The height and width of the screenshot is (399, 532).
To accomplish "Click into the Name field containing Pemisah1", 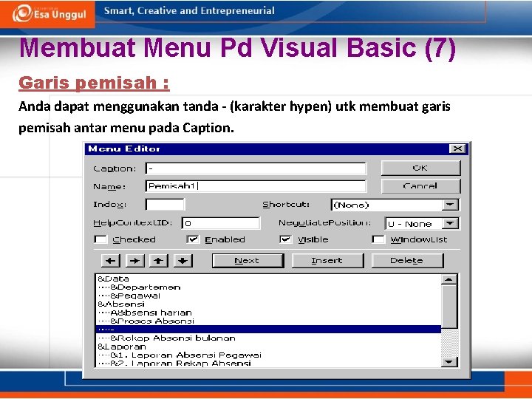I will tap(256, 186).
